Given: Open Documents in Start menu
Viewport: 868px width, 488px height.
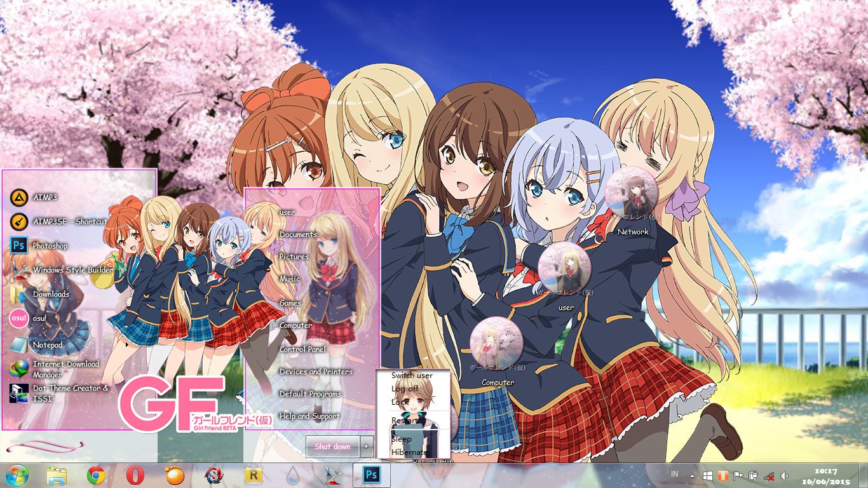Looking at the screenshot, I should click(x=298, y=234).
